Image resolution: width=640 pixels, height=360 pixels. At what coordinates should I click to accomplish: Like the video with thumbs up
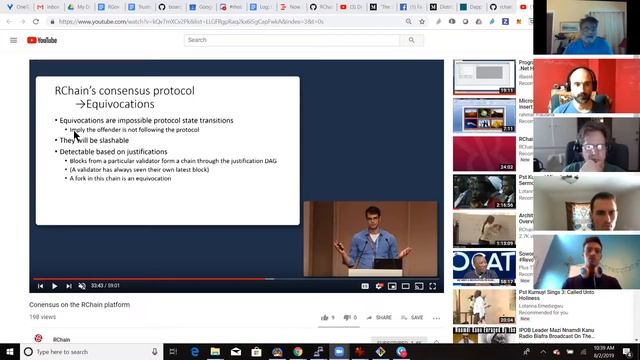(x=327, y=318)
